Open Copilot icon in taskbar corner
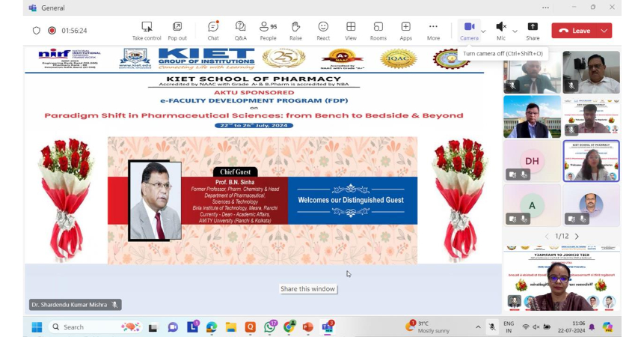Viewport: 644px width, 337px height. (x=608, y=327)
